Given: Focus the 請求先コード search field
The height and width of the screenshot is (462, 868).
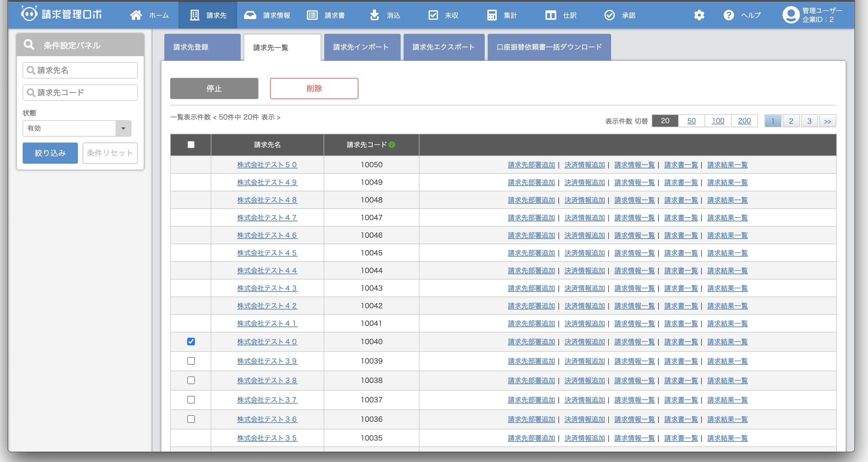Looking at the screenshot, I should (80, 92).
